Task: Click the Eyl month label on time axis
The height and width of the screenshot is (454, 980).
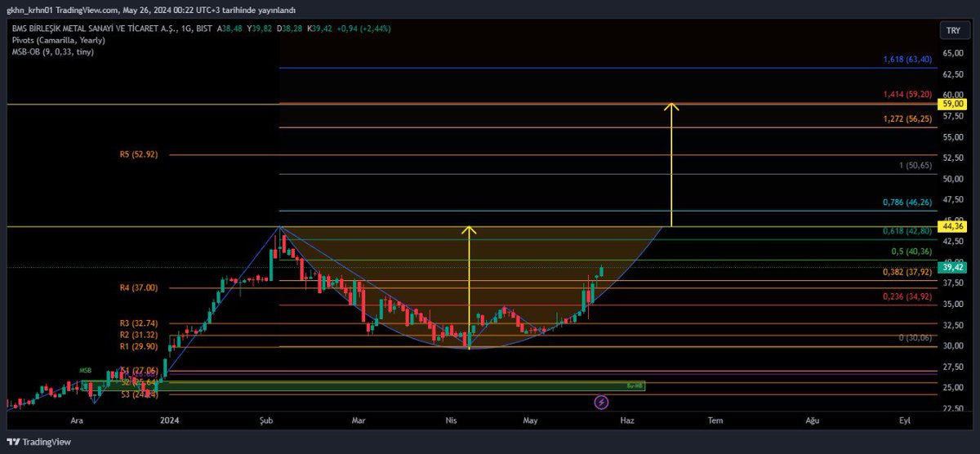Action: coord(905,420)
